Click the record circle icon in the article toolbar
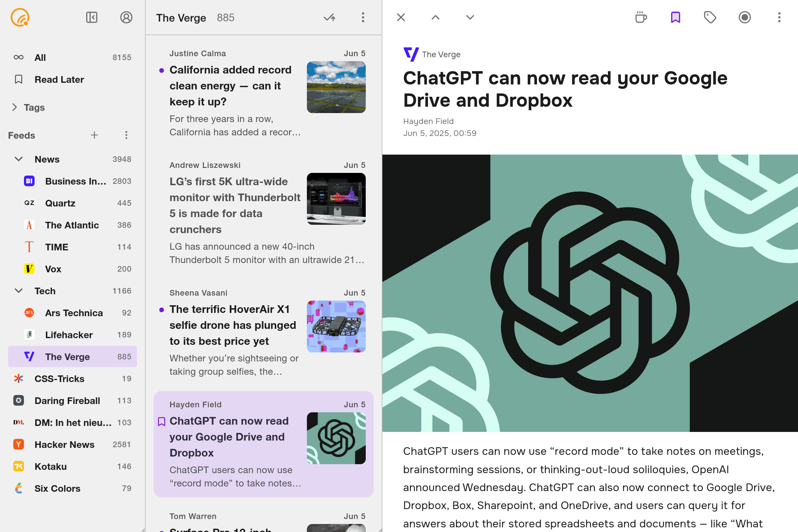The image size is (798, 532). pos(744,17)
